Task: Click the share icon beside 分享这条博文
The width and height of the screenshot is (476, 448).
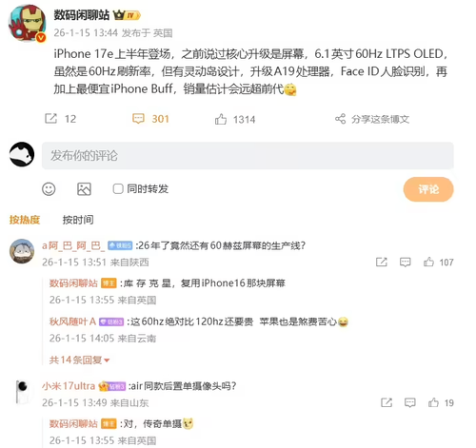Action: point(341,119)
